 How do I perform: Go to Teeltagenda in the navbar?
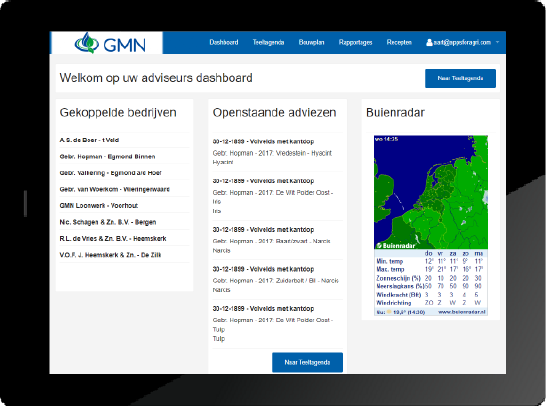click(x=268, y=42)
